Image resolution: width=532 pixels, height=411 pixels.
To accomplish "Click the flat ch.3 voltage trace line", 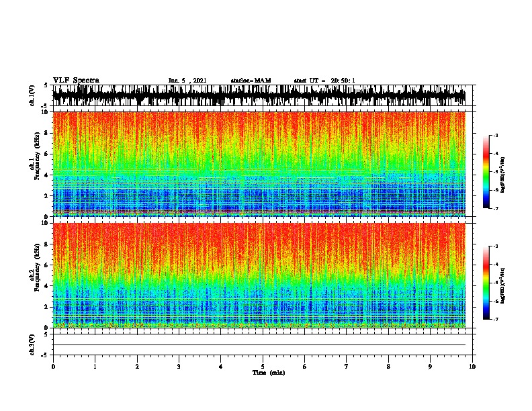I will 259,345.
